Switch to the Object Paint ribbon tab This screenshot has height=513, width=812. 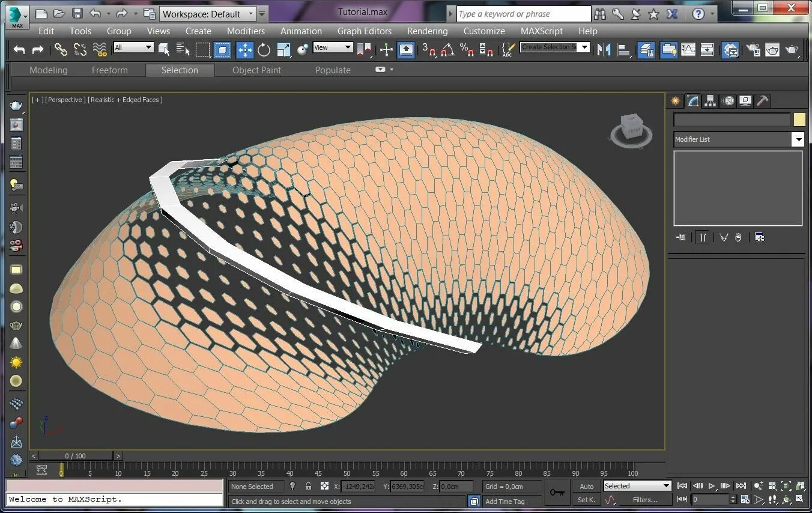(x=256, y=70)
